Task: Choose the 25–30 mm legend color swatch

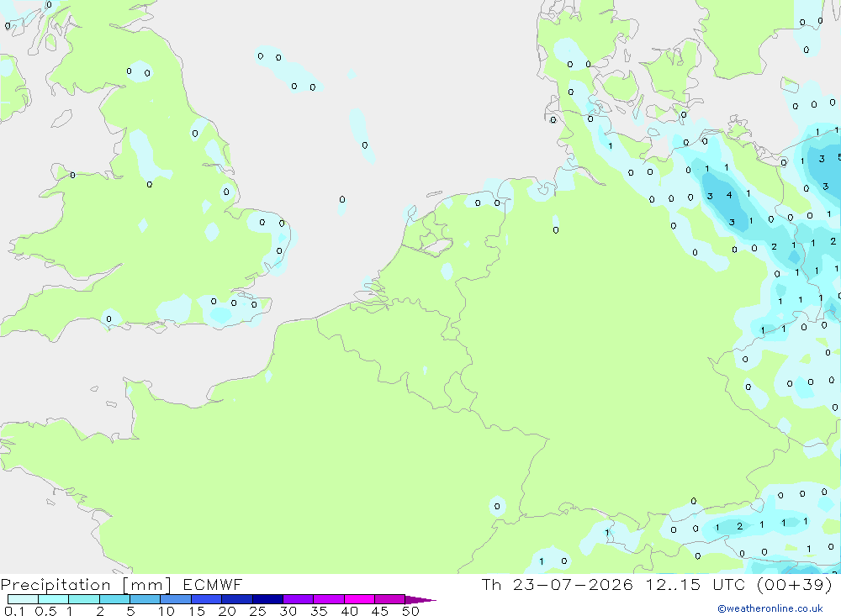Action: (x=267, y=599)
